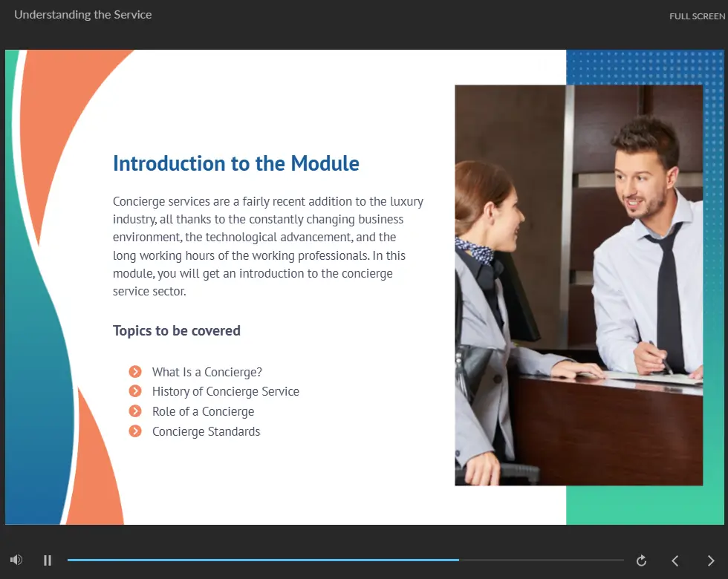Open the Role of a Concierge topic
Image resolution: width=728 pixels, height=579 pixels.
coord(203,412)
